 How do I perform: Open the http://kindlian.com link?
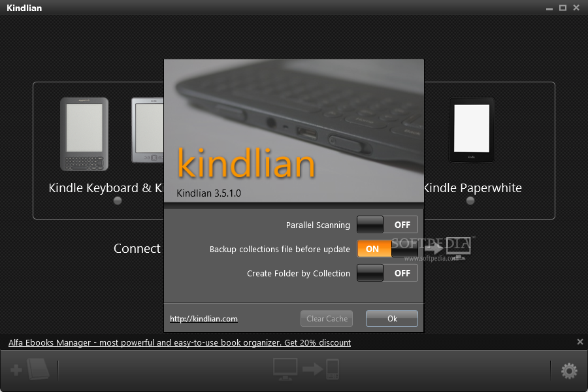click(x=204, y=319)
